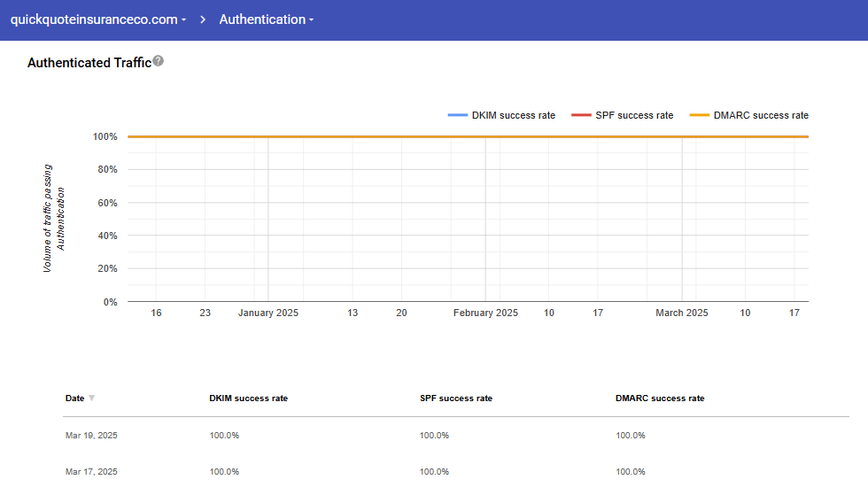Toggle the SPF success rate legend label
The image size is (868, 495).
coord(634,115)
